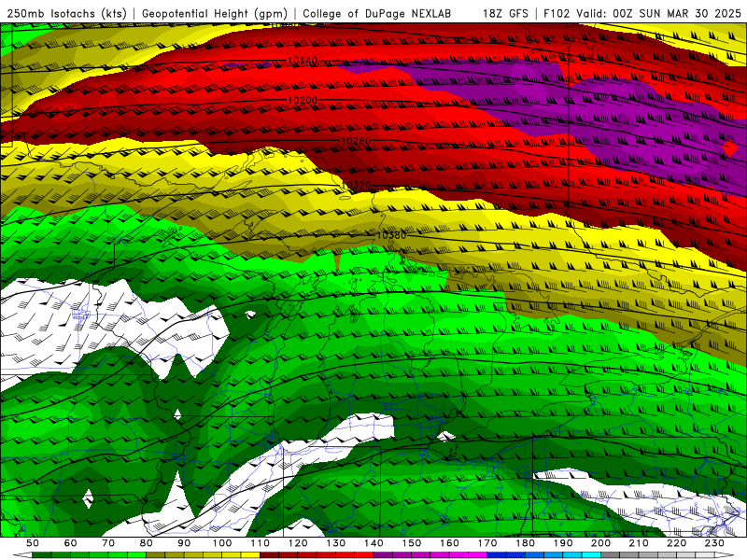Click the 140 value on the color scale
Image resolution: width=747 pixels, height=560 pixels.
(x=373, y=543)
